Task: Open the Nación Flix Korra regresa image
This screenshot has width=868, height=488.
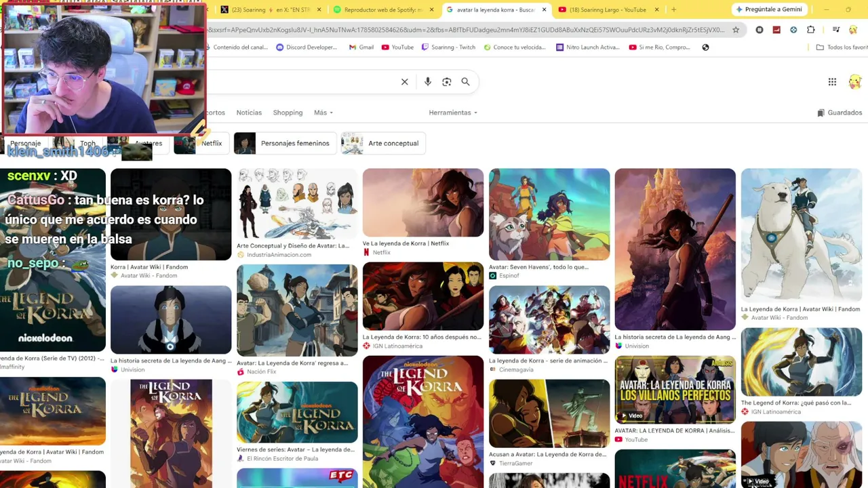Action: tap(297, 310)
